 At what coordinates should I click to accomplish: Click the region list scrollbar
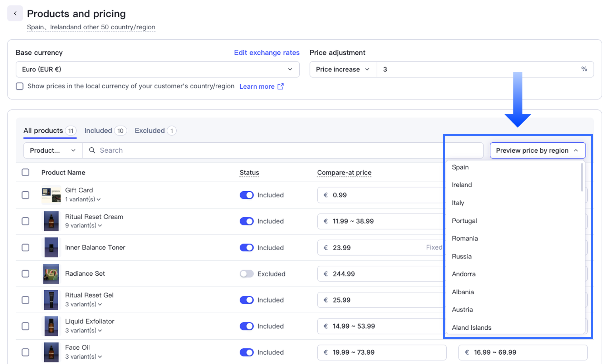click(582, 177)
